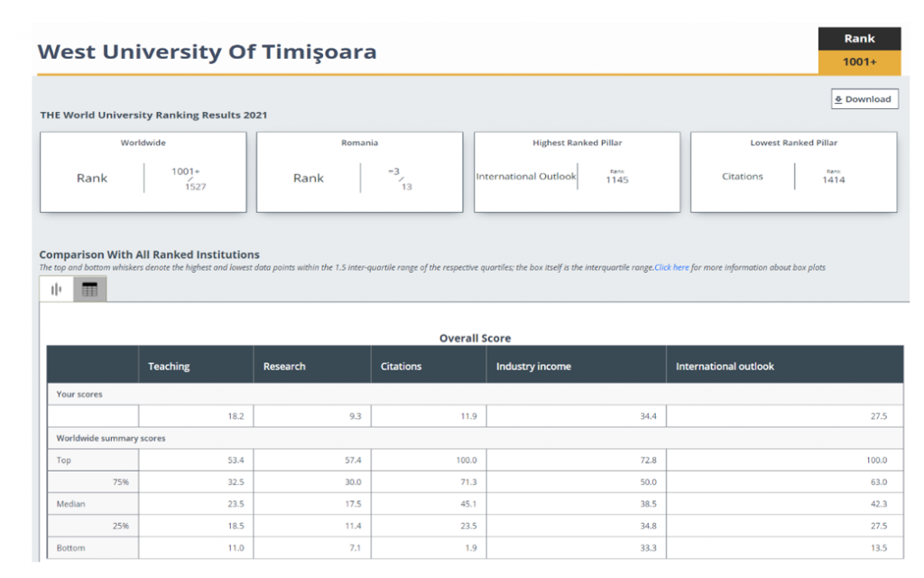Click the West University Of Timişoara title
Image resolution: width=924 pixels, height=578 pixels.
point(207,51)
